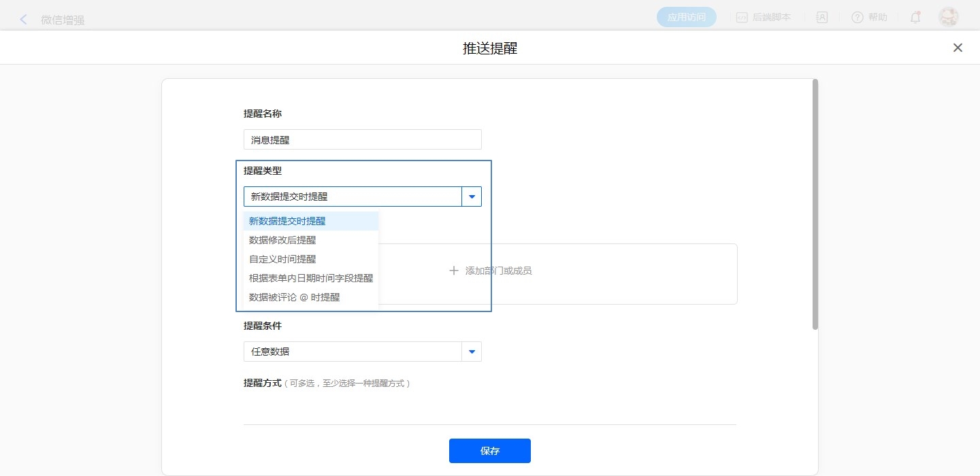Viewport: 980px width, 476px height.
Task: Open the 后端脚本 code icon
Action: tap(742, 18)
